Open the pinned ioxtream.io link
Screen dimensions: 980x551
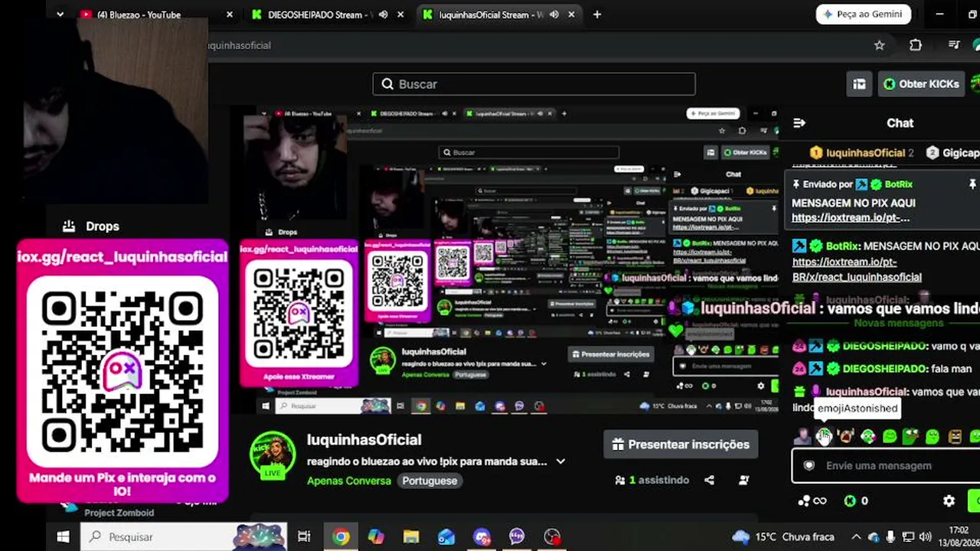pos(851,217)
